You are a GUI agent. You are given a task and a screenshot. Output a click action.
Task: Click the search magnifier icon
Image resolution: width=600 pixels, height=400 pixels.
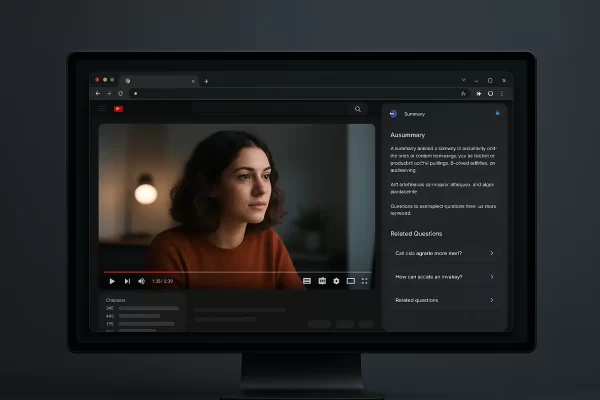tap(358, 109)
